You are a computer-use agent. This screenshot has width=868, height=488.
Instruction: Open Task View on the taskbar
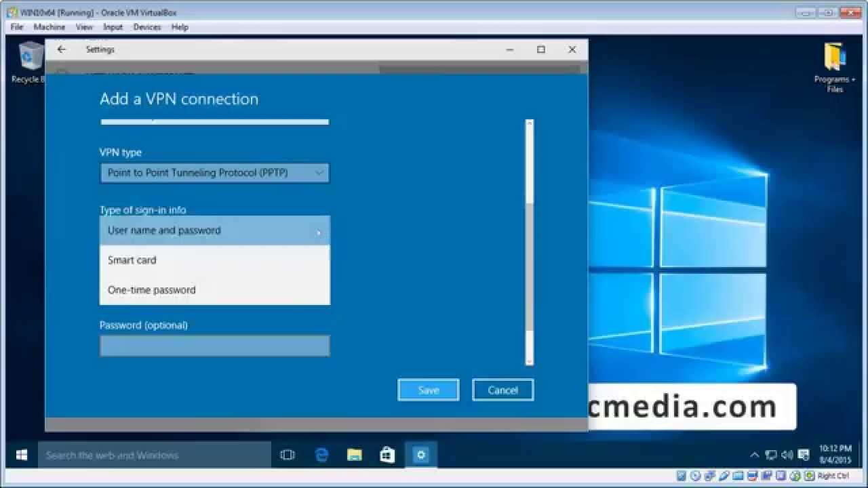(289, 455)
